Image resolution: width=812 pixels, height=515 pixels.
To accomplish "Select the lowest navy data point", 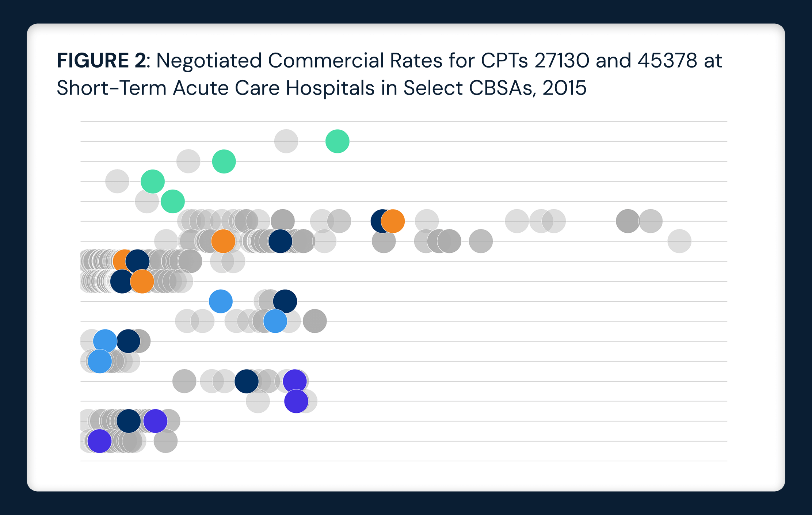I will 129,421.
